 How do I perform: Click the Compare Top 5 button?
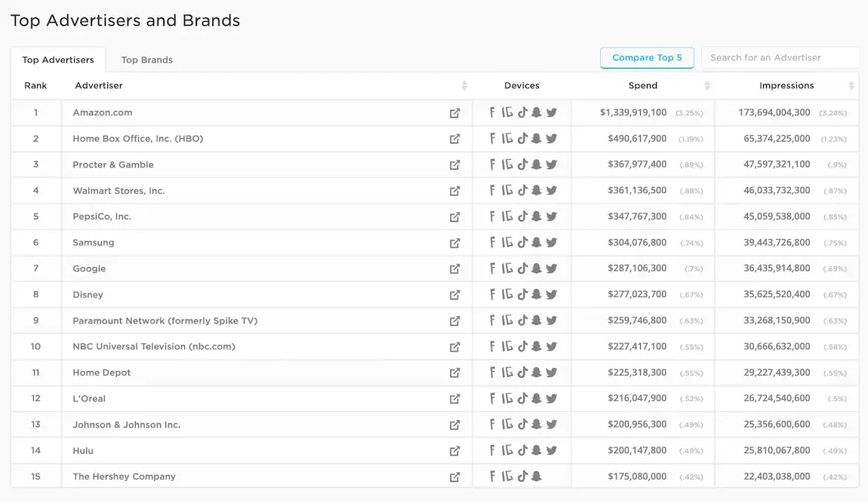coord(647,57)
